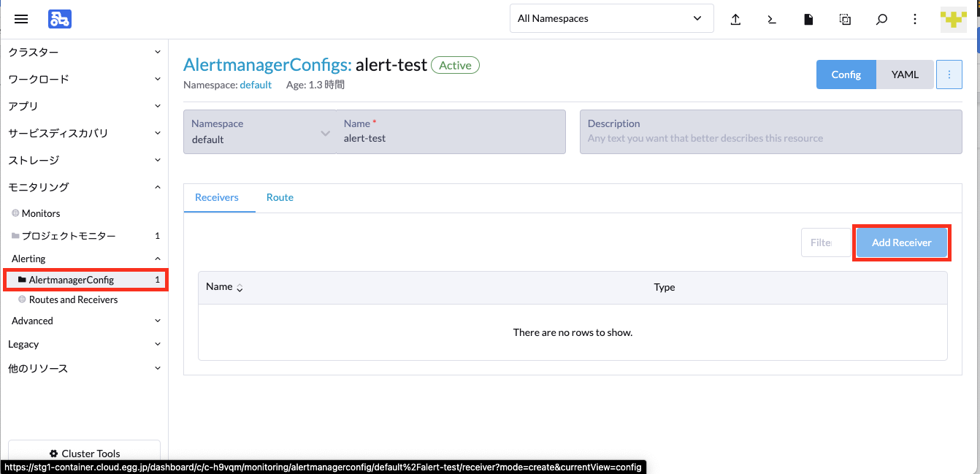The width and height of the screenshot is (980, 474).
Task: Follow the AlertmanagerConfigs: breadcrumb link
Action: [x=267, y=64]
